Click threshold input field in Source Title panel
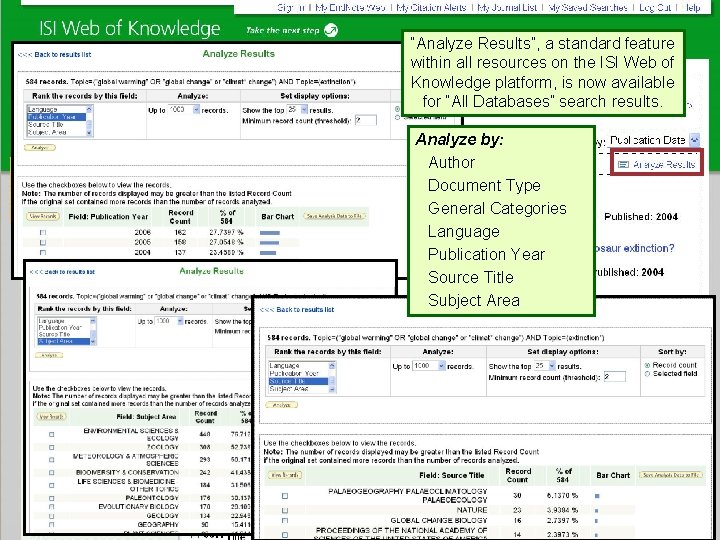This screenshot has height=540, width=720. click(614, 377)
